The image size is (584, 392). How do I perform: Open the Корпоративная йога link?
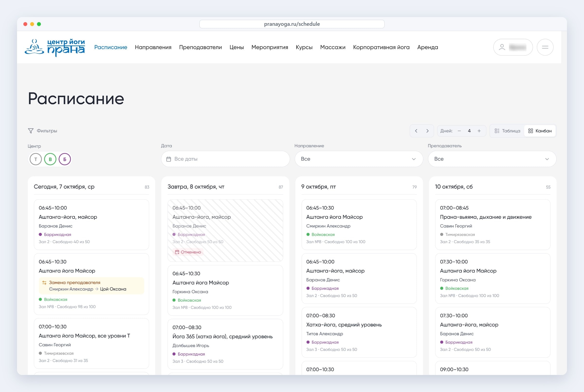pos(381,47)
